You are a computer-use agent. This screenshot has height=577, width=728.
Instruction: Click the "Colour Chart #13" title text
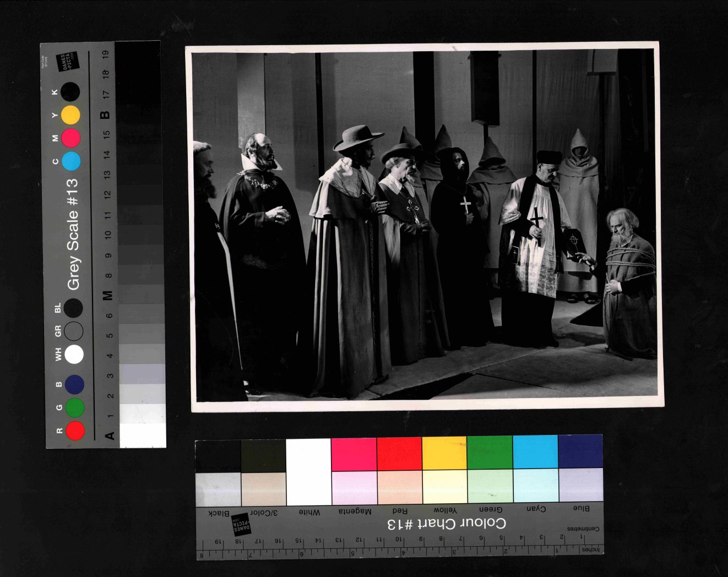pos(446,524)
